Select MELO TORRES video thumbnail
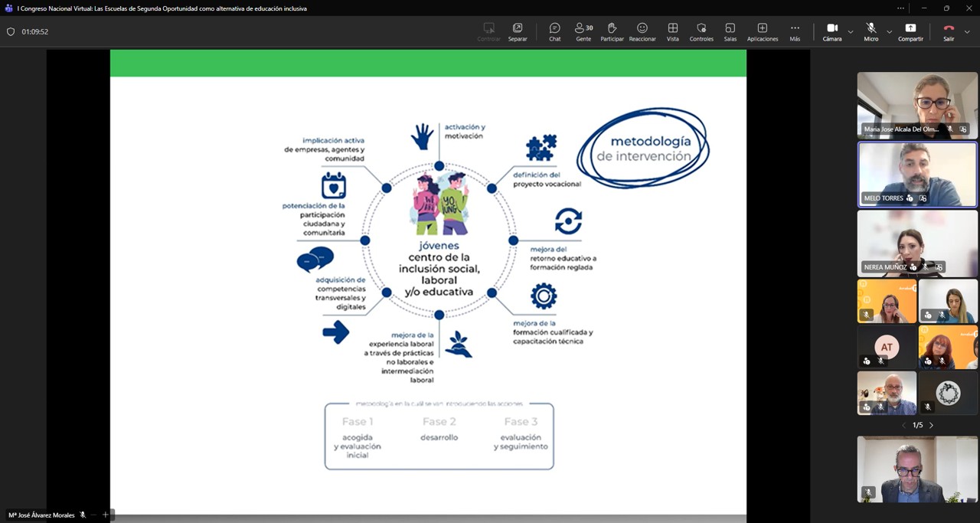 click(917, 174)
